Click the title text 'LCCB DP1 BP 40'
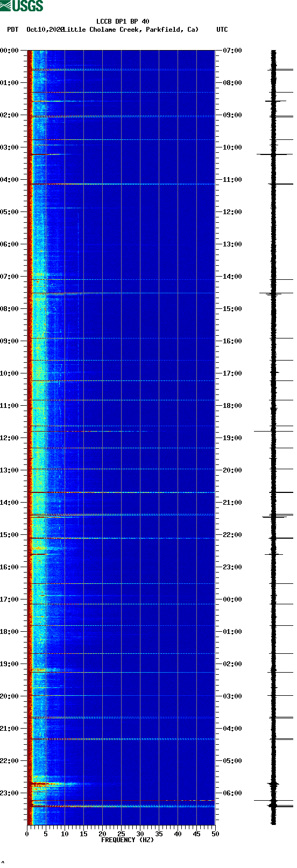 pos(123,22)
